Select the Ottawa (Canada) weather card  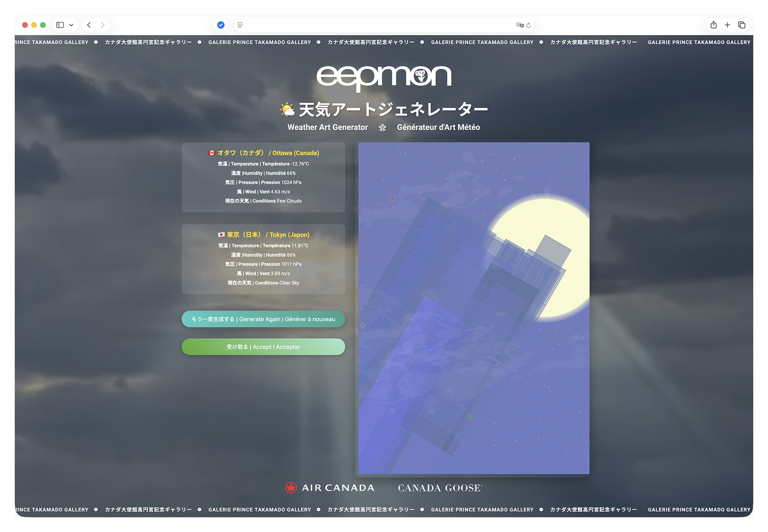tap(263, 177)
